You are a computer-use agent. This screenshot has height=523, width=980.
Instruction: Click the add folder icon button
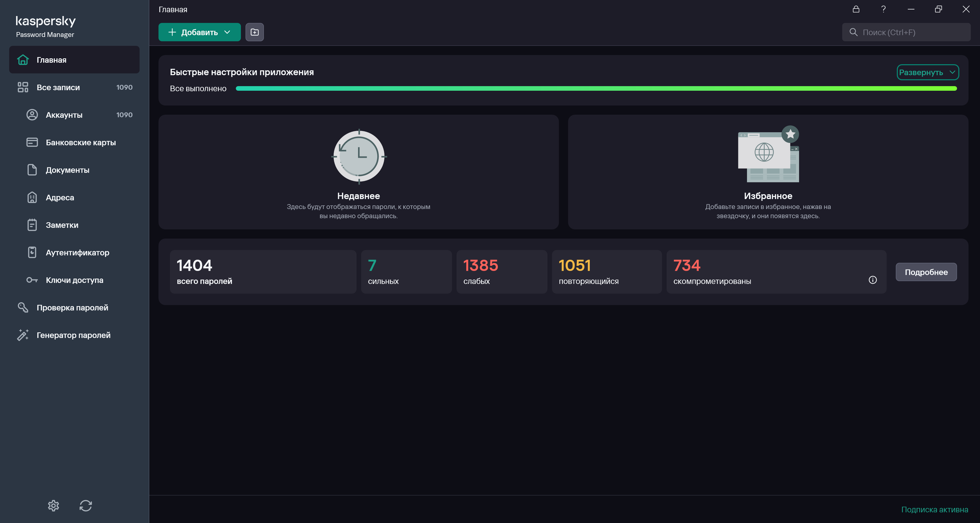click(254, 32)
